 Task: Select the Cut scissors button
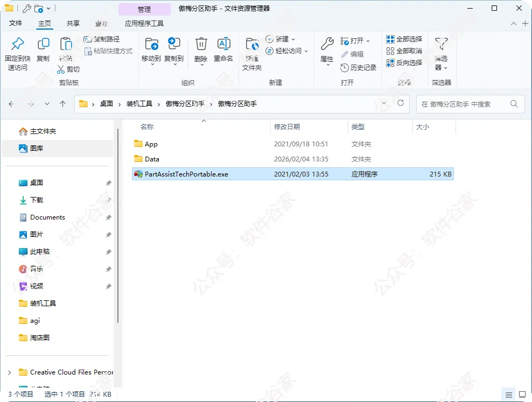point(68,69)
